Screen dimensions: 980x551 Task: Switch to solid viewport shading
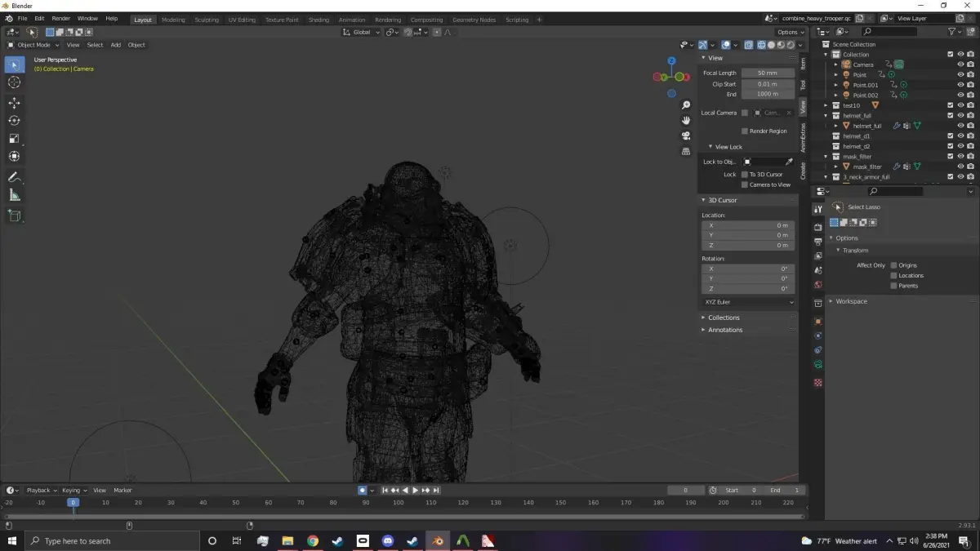point(771,45)
